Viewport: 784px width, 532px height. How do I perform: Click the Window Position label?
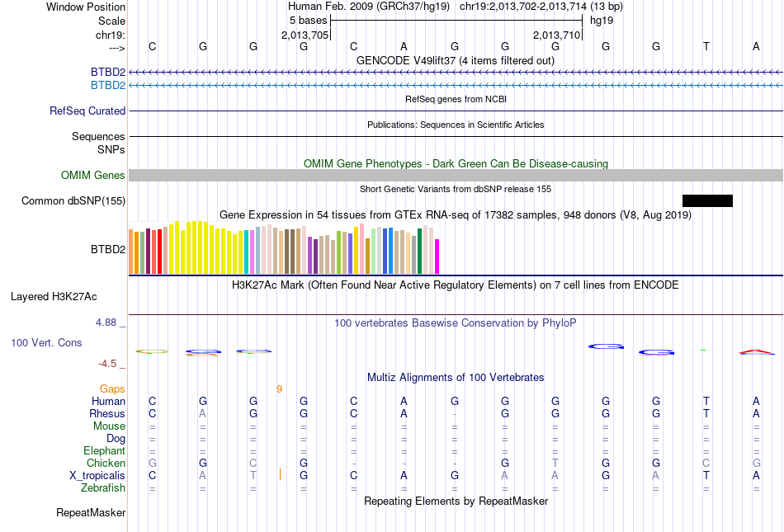point(86,7)
